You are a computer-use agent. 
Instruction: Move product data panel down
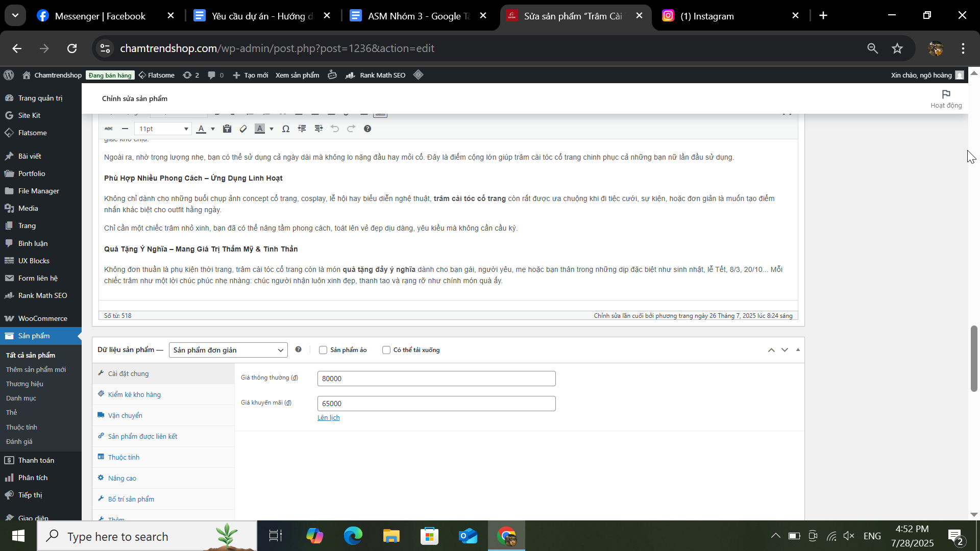[x=785, y=350]
